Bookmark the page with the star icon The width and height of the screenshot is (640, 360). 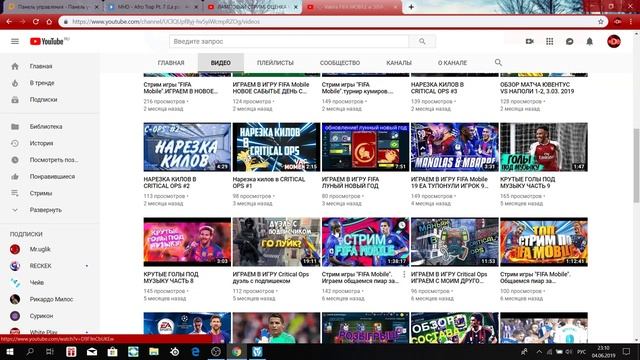tap(600, 22)
